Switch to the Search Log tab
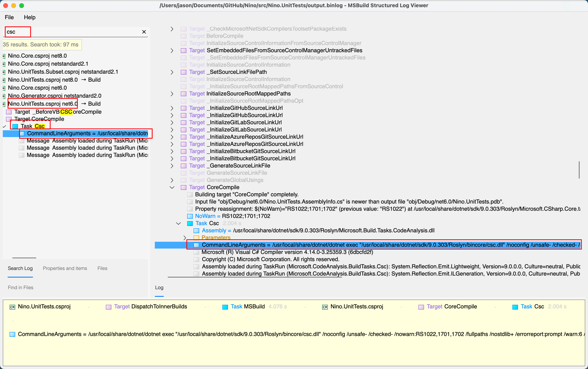 pyautogui.click(x=20, y=268)
